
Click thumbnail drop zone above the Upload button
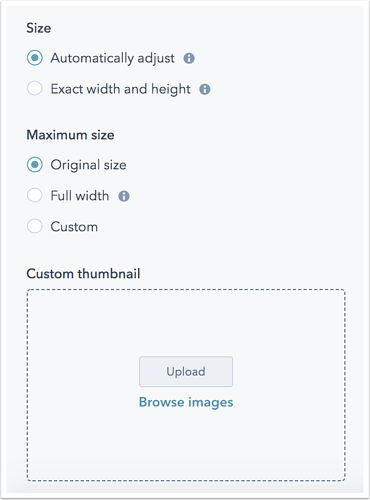[x=186, y=323]
